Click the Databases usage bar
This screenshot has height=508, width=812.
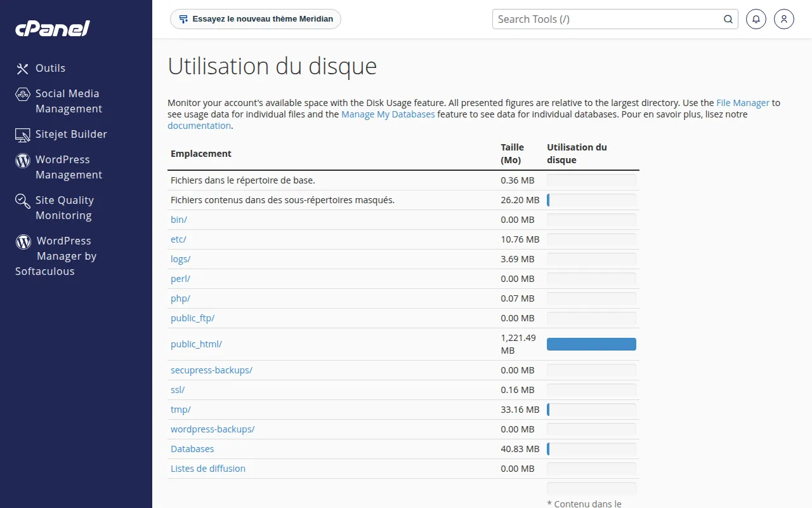coord(591,449)
